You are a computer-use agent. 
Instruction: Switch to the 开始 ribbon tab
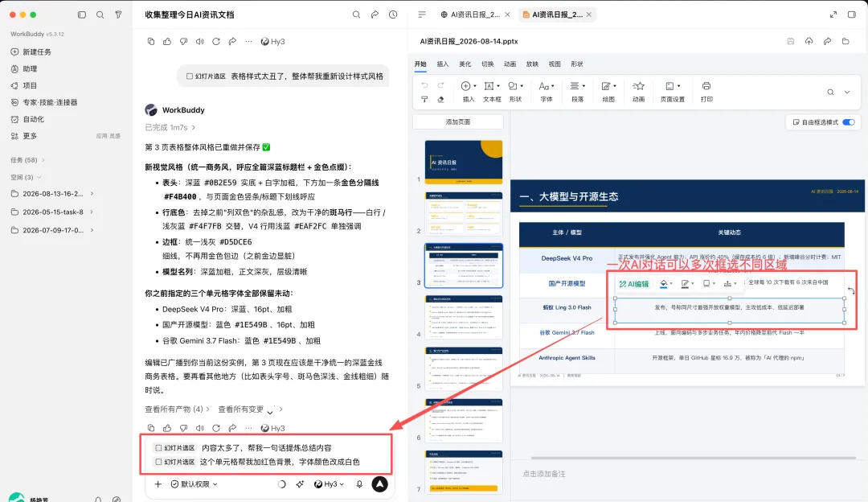tap(420, 64)
